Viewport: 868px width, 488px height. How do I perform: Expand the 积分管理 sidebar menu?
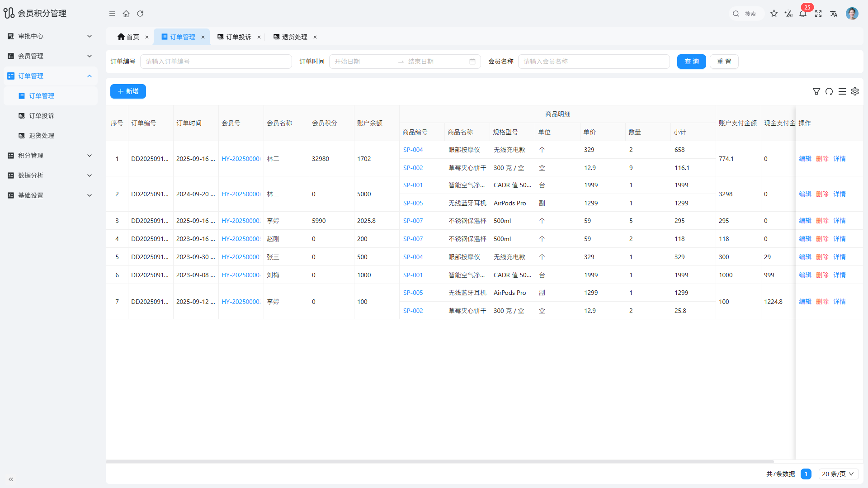click(50, 156)
